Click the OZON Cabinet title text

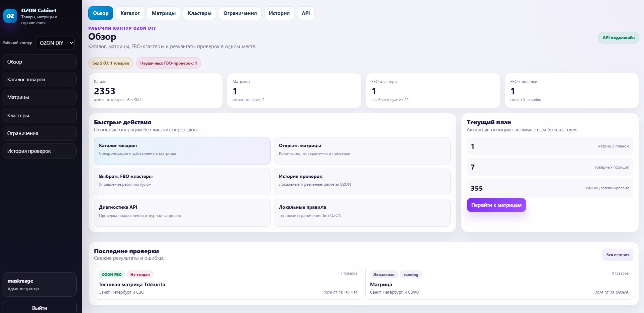[39, 10]
